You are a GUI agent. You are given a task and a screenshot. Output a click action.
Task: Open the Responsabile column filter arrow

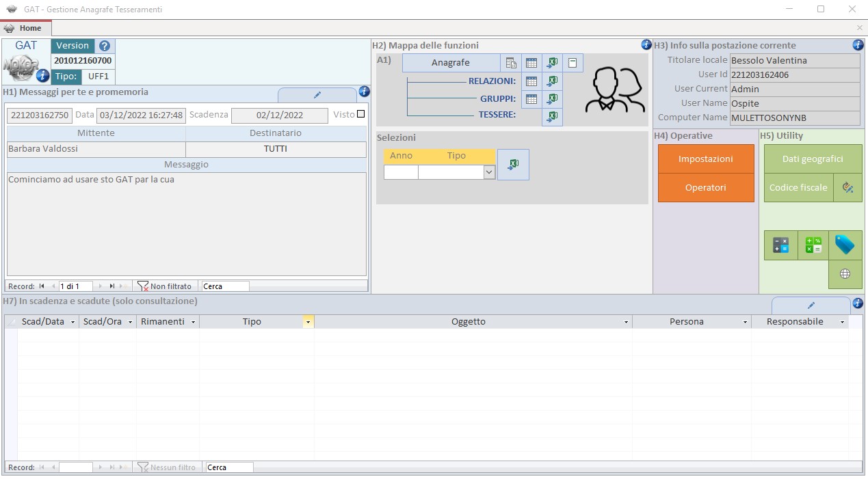(842, 322)
